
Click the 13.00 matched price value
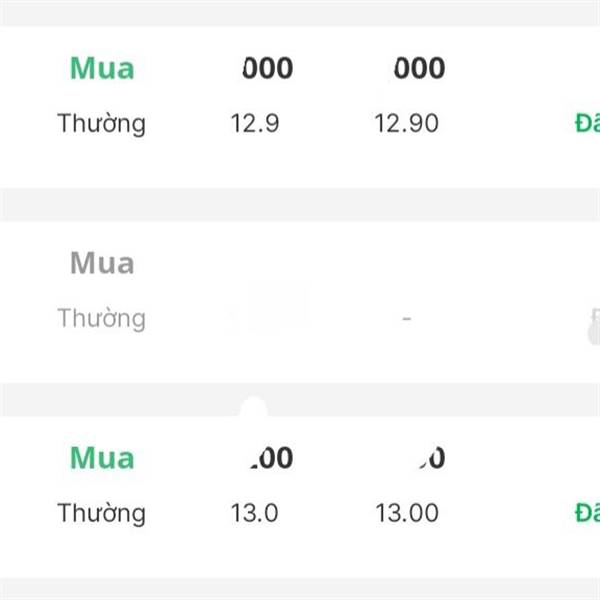pyautogui.click(x=407, y=513)
